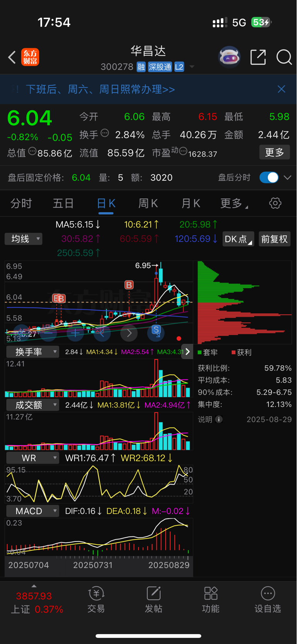Tap the S sell marker on chart

tap(156, 330)
